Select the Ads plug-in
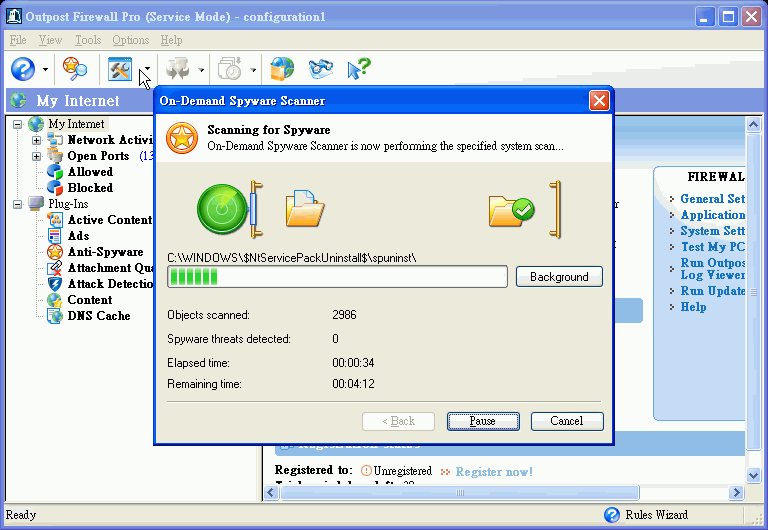 78,236
